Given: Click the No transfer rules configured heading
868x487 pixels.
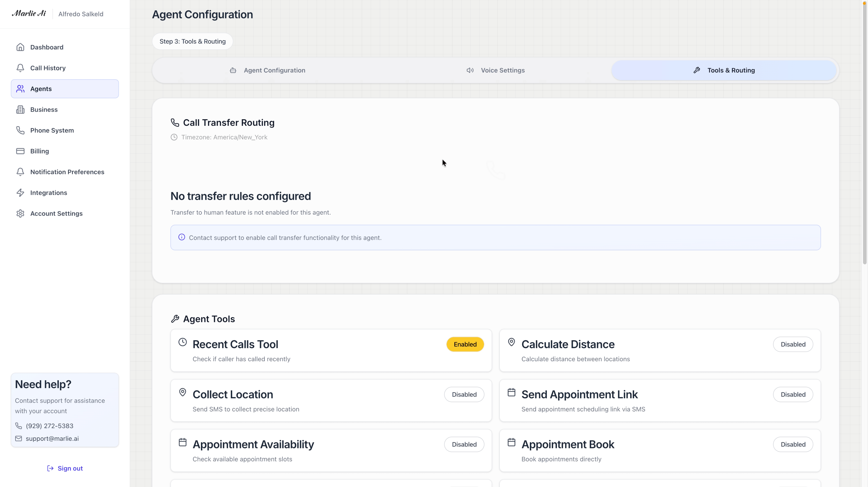Looking at the screenshot, I should [241, 196].
